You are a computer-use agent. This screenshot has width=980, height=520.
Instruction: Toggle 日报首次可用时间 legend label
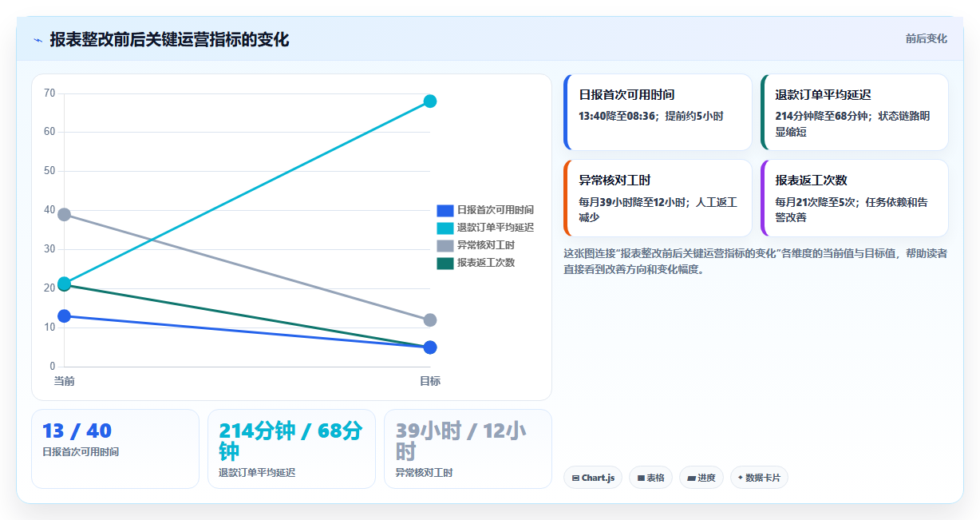point(496,210)
